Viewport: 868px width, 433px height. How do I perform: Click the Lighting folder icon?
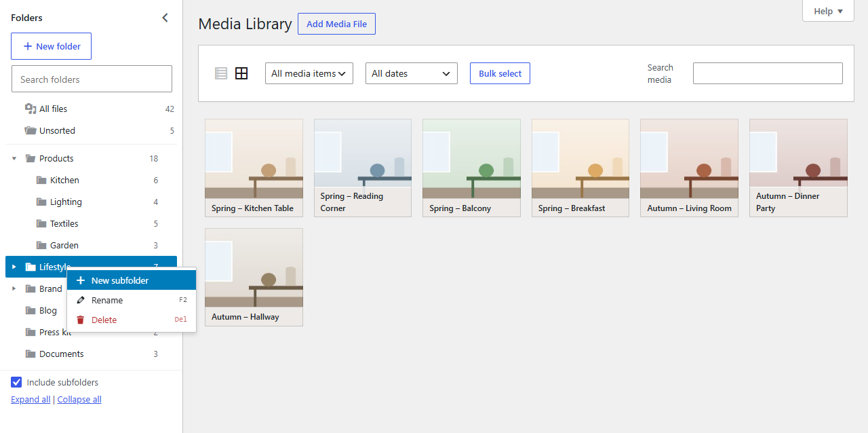tap(41, 202)
